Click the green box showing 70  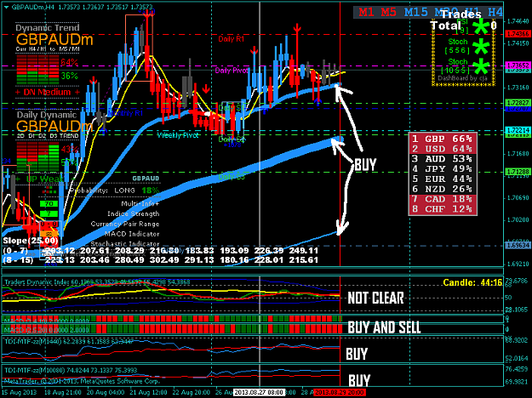click(x=49, y=204)
